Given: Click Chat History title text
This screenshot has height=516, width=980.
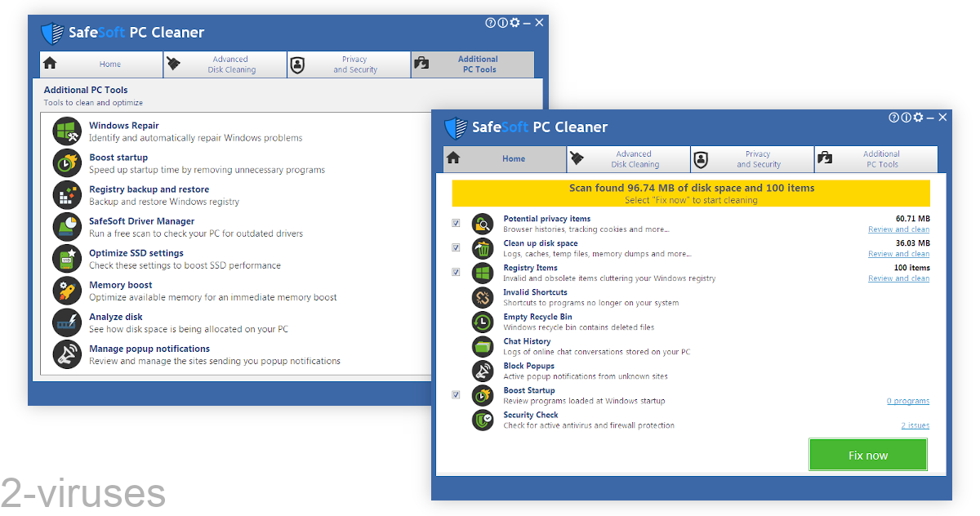Looking at the screenshot, I should click(x=528, y=341).
